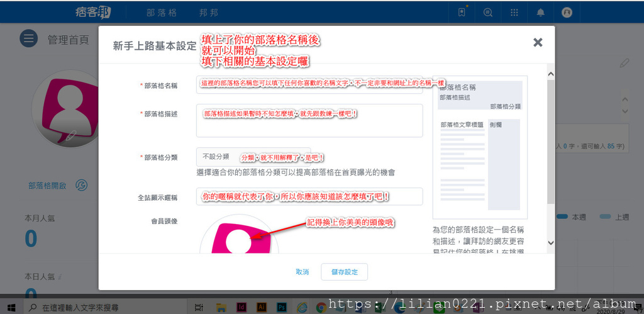
Task: Click the refresh icon beside 部落格開啟
Action: click(81, 186)
